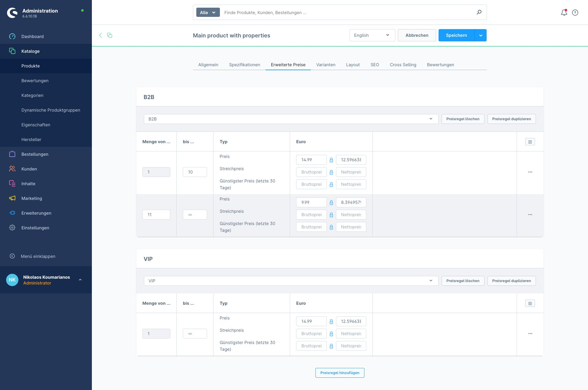Open the Alle search filter dropdown

pyautogui.click(x=208, y=13)
